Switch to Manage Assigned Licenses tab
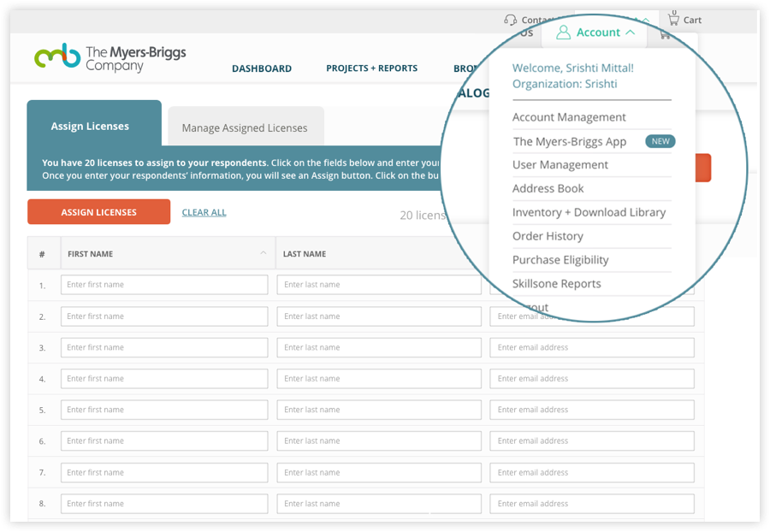770x532 pixels. pyautogui.click(x=246, y=126)
